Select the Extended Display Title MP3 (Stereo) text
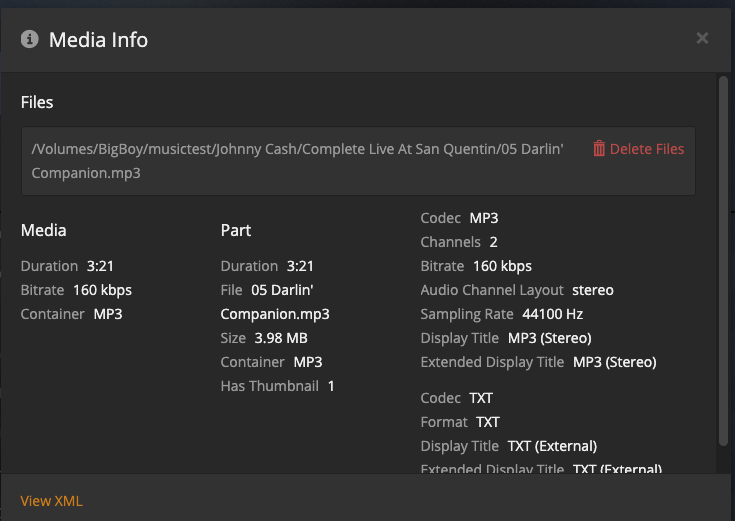 [614, 362]
